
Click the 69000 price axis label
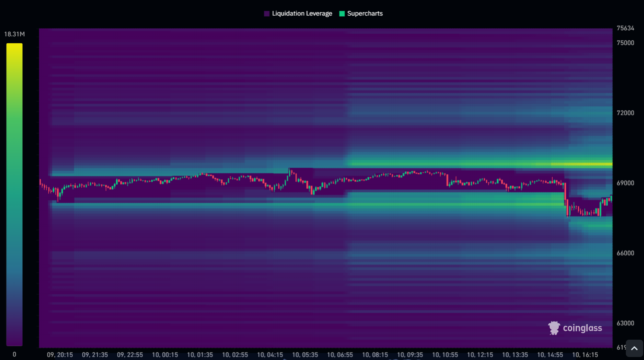click(x=625, y=183)
